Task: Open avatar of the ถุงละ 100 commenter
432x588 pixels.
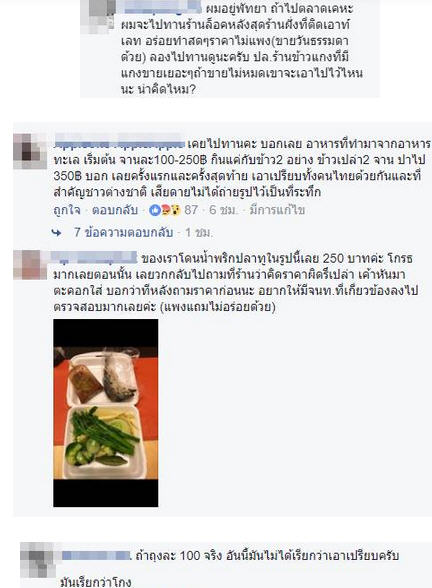Action: 37,560
